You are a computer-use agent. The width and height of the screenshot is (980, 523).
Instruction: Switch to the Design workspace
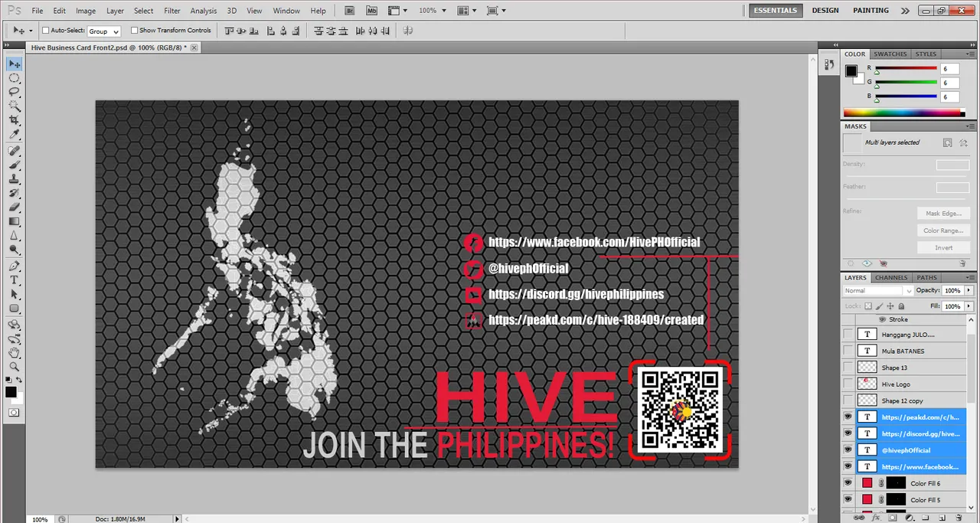tap(825, 11)
